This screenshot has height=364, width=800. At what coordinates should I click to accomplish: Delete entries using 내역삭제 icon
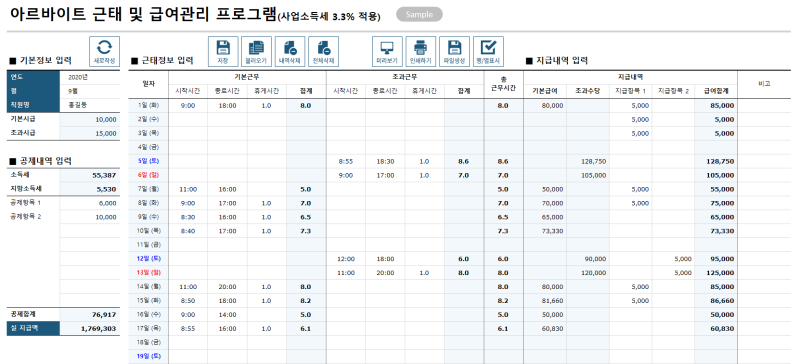(x=290, y=52)
